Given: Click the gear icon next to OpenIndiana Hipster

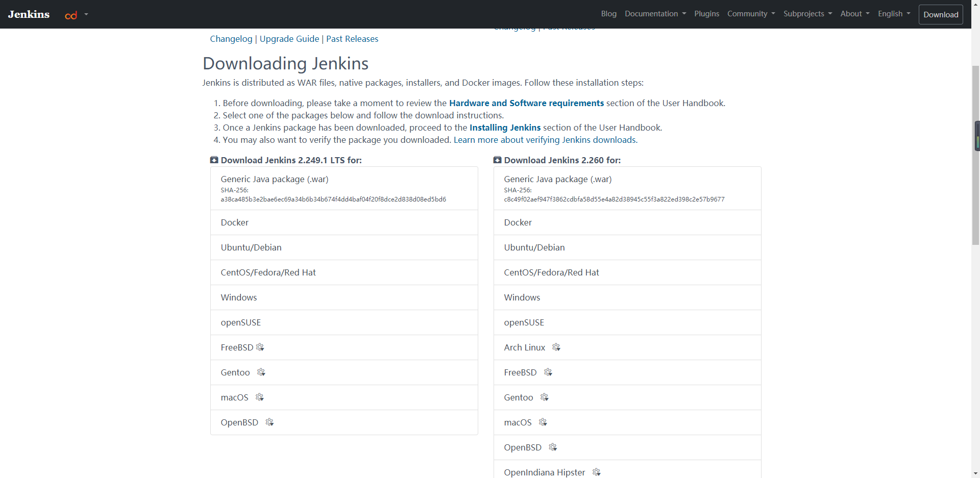Looking at the screenshot, I should pos(597,472).
